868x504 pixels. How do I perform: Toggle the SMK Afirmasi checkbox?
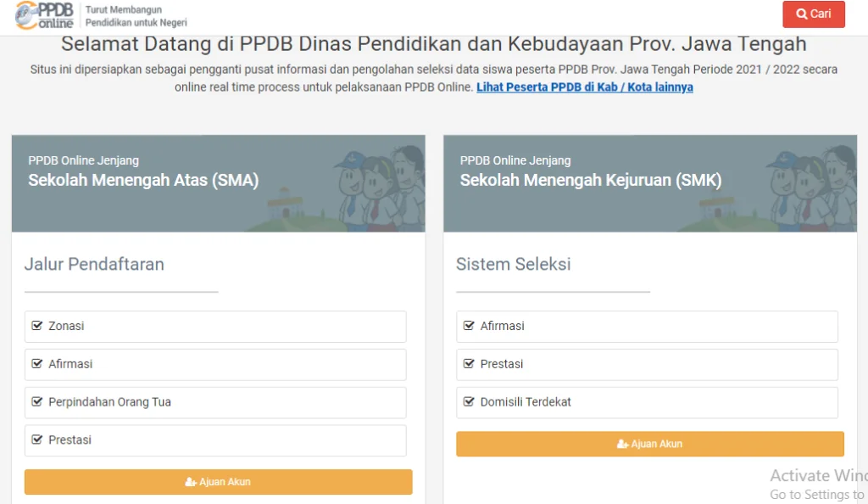click(x=469, y=326)
